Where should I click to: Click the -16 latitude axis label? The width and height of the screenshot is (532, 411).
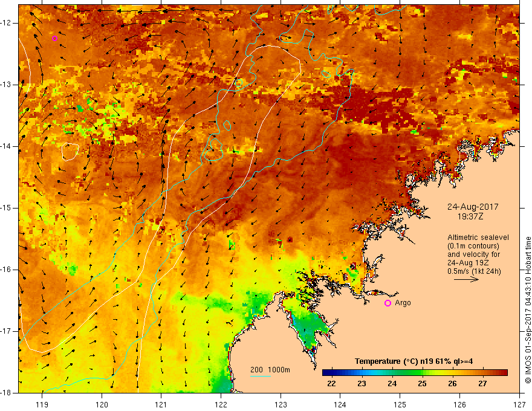tap(6, 270)
